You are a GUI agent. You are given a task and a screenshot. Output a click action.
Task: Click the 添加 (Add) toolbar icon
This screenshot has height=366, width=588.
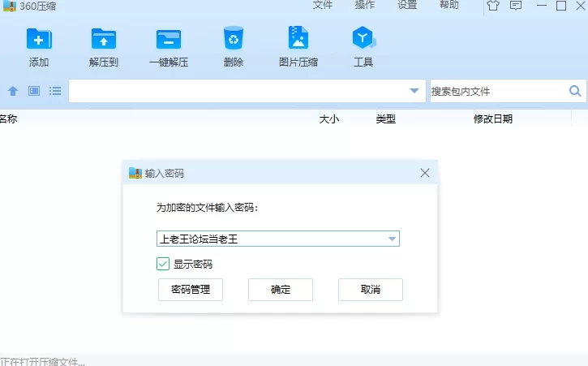pos(39,39)
